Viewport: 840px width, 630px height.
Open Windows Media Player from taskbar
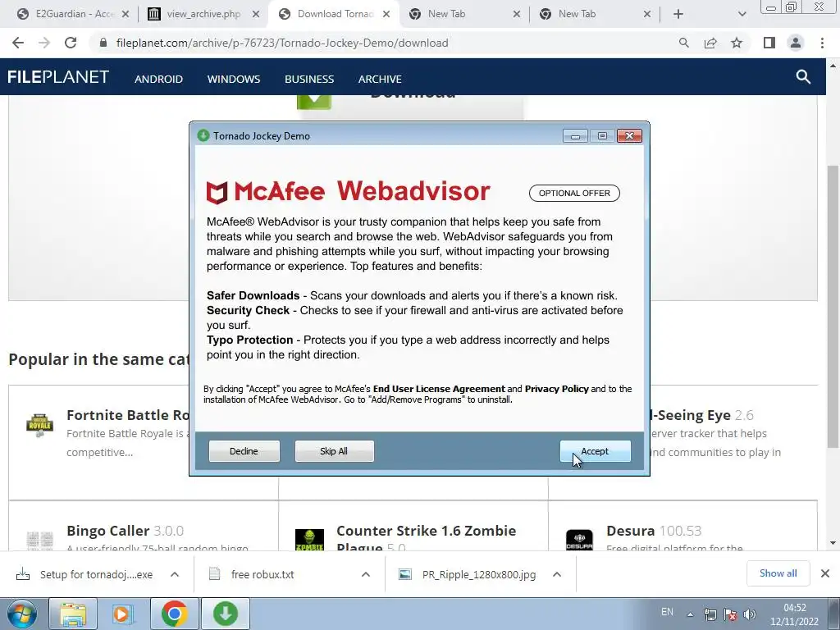click(x=122, y=614)
